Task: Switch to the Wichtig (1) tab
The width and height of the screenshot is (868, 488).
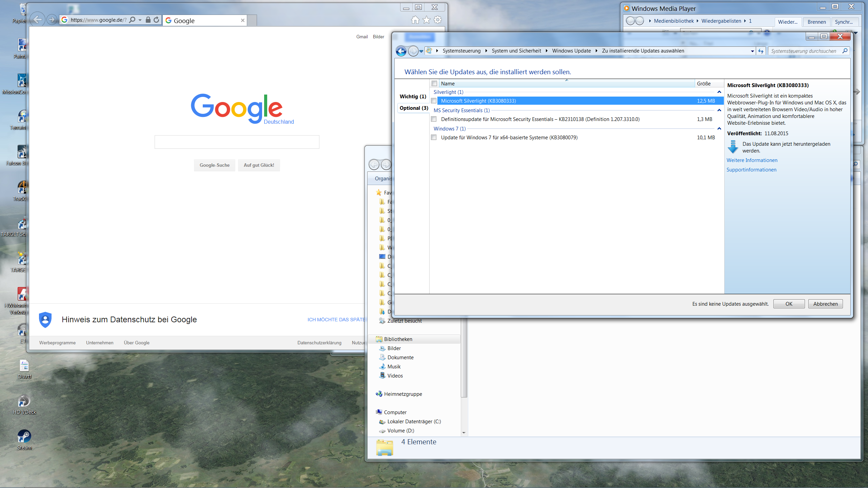Action: [412, 96]
